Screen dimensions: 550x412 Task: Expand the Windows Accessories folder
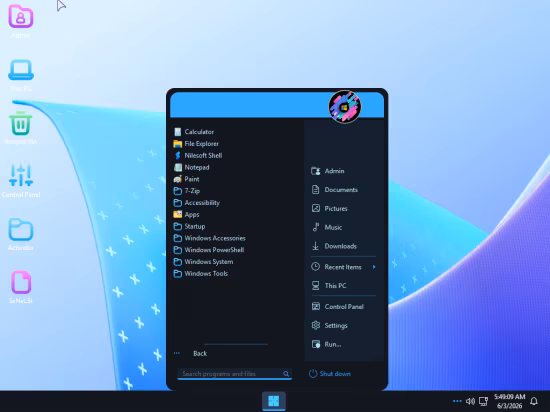click(209, 238)
